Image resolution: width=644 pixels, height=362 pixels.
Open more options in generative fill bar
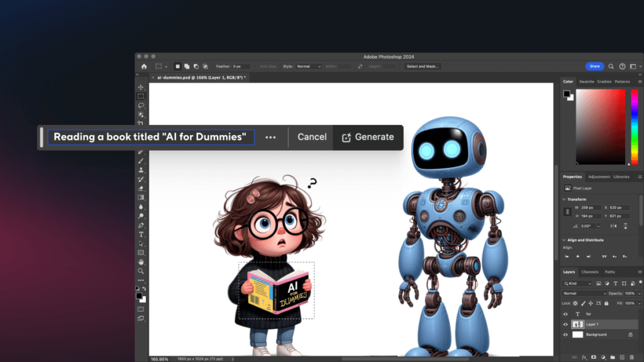click(270, 138)
